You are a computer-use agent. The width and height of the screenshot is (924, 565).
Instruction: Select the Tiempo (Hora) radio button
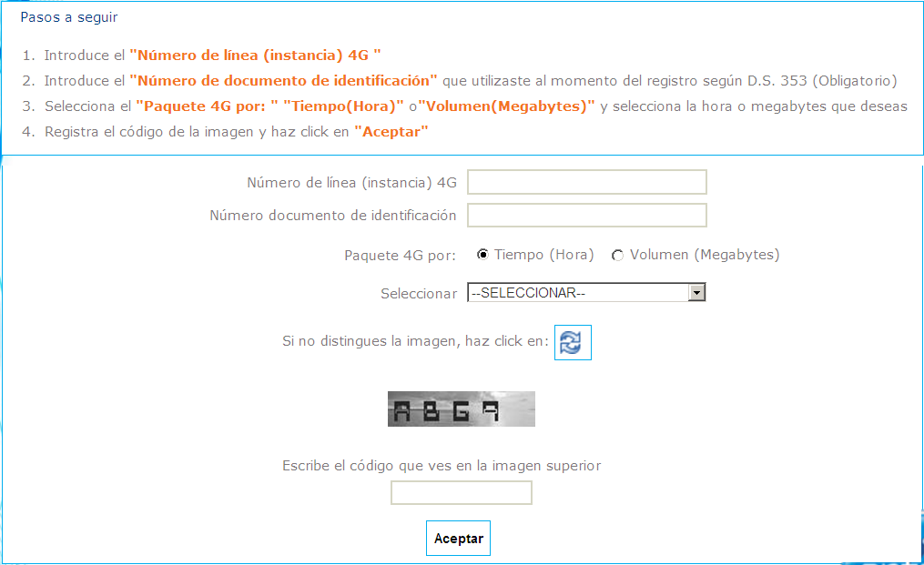[482, 255]
